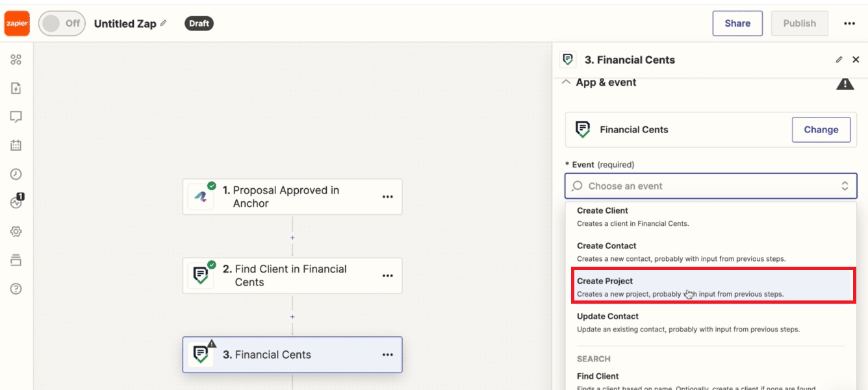Click the Financial Cents icon in step 3

(x=201, y=354)
